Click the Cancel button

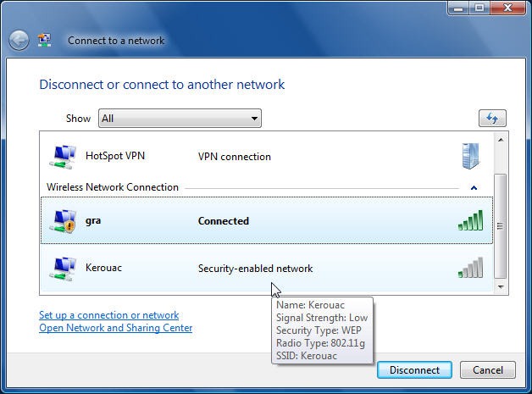coord(488,370)
